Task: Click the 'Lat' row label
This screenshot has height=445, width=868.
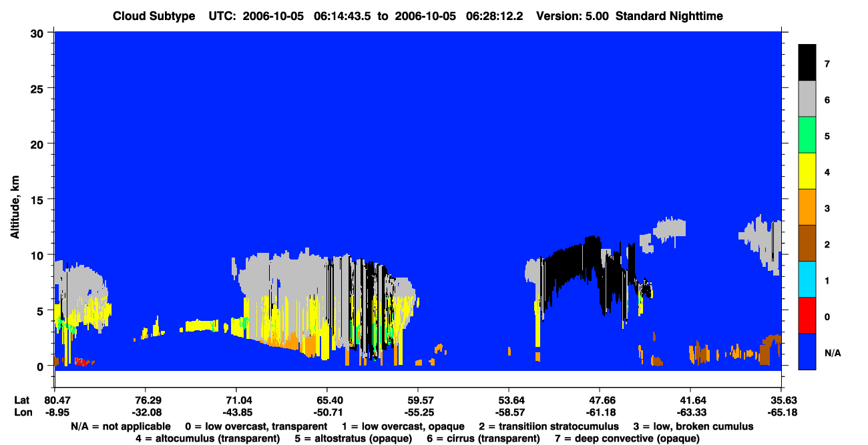Action: pos(22,400)
